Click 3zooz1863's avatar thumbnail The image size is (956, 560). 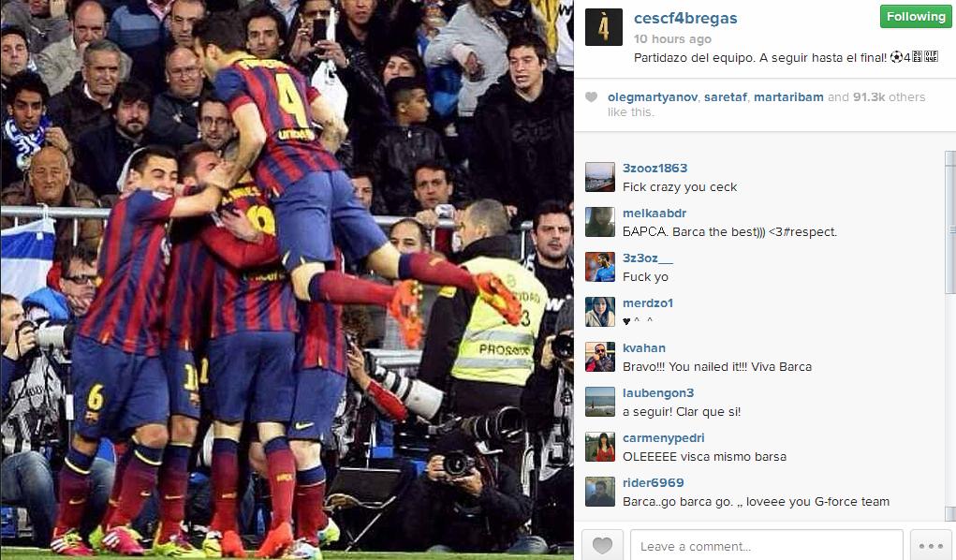tap(600, 178)
